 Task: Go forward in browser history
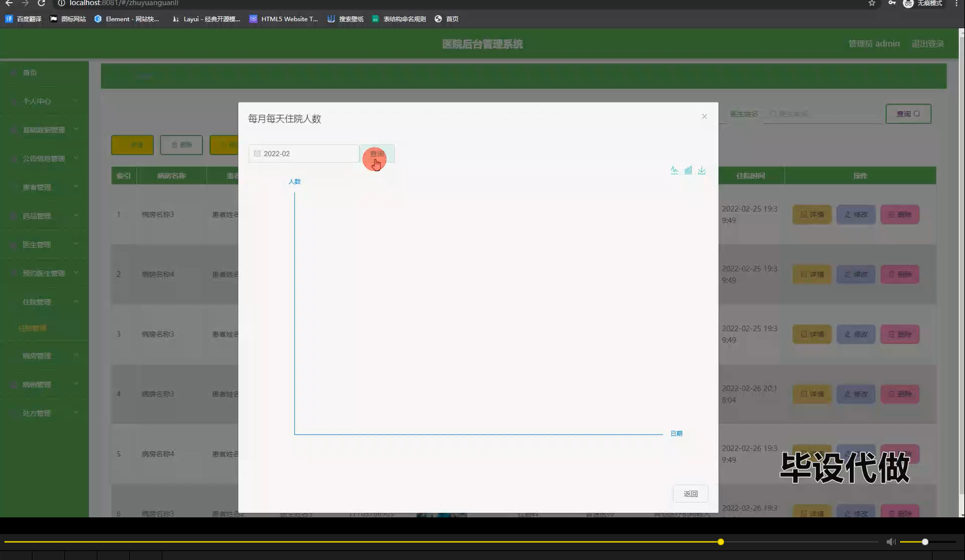pyautogui.click(x=25, y=3)
